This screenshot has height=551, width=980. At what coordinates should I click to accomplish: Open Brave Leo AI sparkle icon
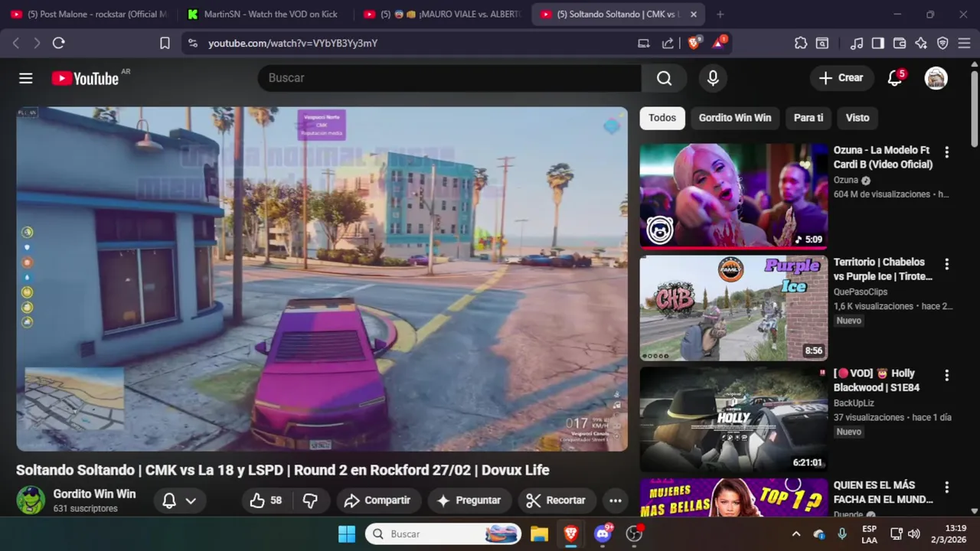[x=921, y=44]
